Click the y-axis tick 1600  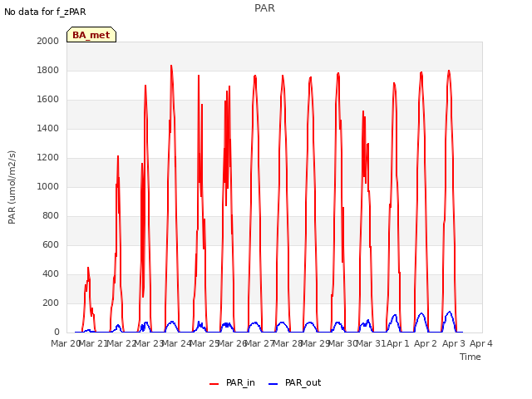48,100
